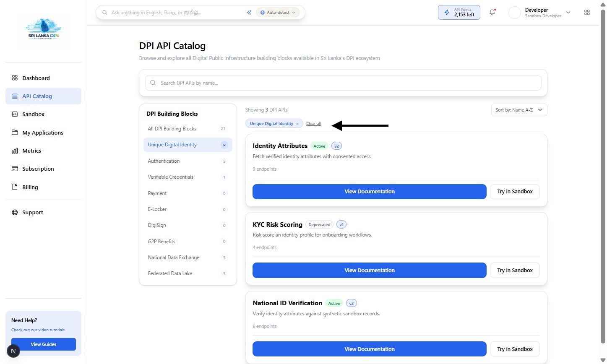Image resolution: width=607 pixels, height=364 pixels.
Task: Try Identity Attributes in Sandbox
Action: (515, 192)
